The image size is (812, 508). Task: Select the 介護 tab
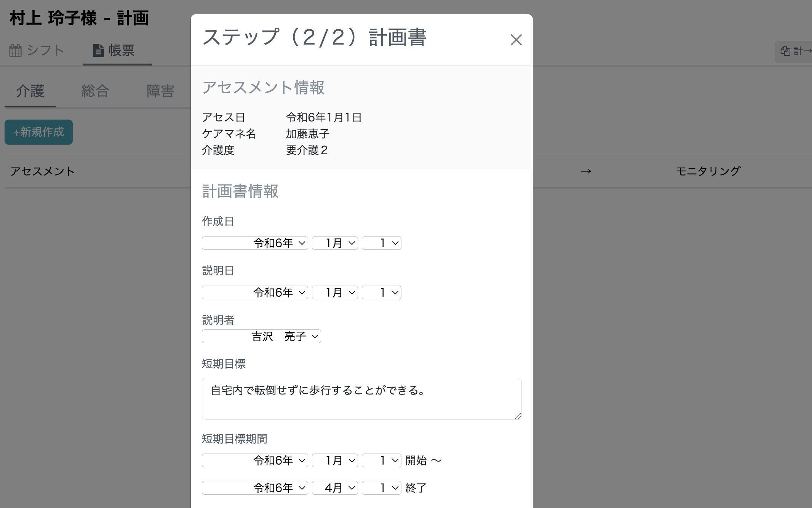click(x=30, y=91)
